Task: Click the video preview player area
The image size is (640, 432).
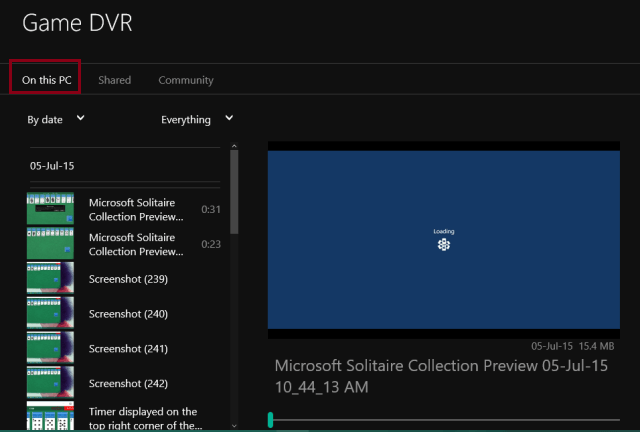Action: [444, 240]
